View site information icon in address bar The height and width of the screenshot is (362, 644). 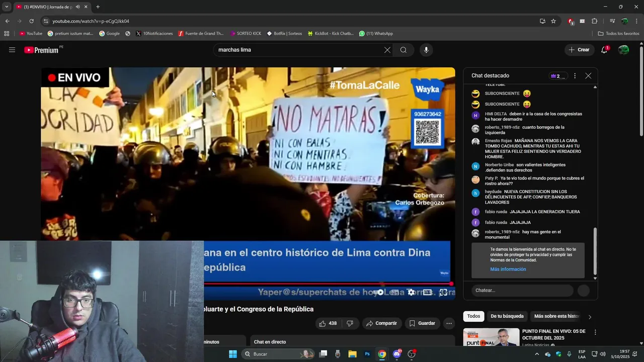point(46,21)
